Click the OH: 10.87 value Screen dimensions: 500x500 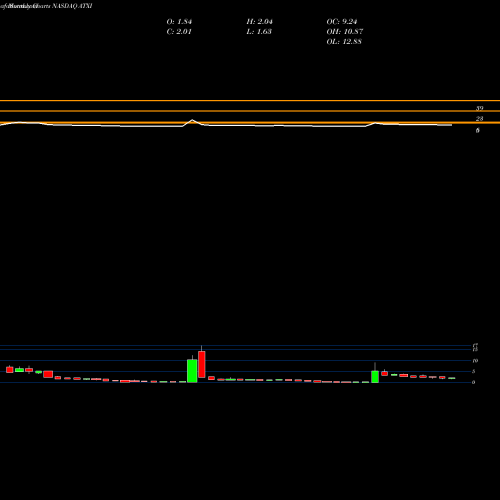click(345, 32)
